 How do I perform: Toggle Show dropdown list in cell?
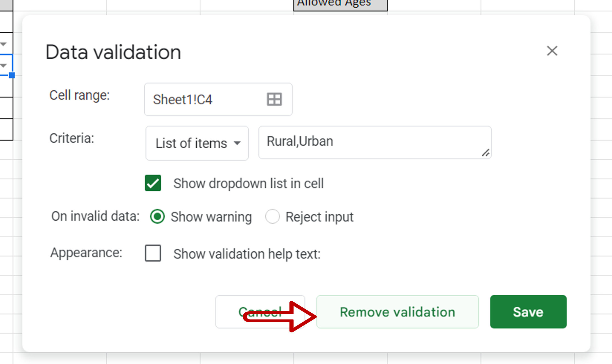153,183
